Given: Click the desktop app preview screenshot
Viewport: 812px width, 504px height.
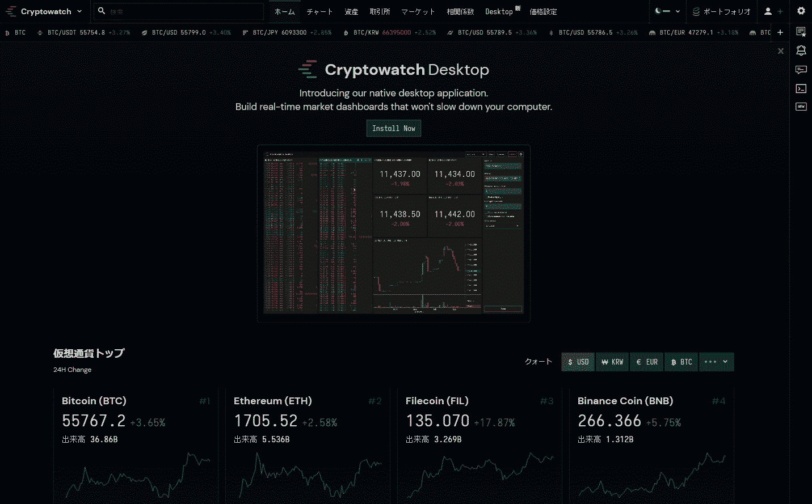Looking at the screenshot, I should (x=394, y=234).
